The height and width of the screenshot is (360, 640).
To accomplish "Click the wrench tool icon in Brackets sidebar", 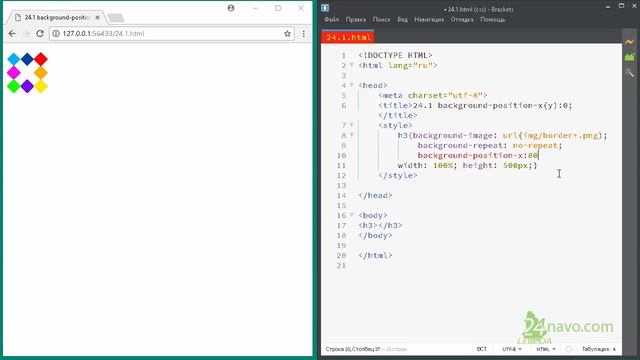I will click(629, 72).
